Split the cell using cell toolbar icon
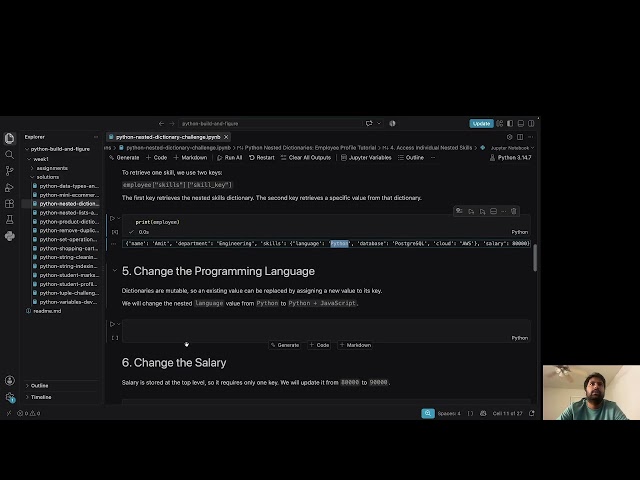Viewport: 640px width, 480px height. pyautogui.click(x=493, y=211)
